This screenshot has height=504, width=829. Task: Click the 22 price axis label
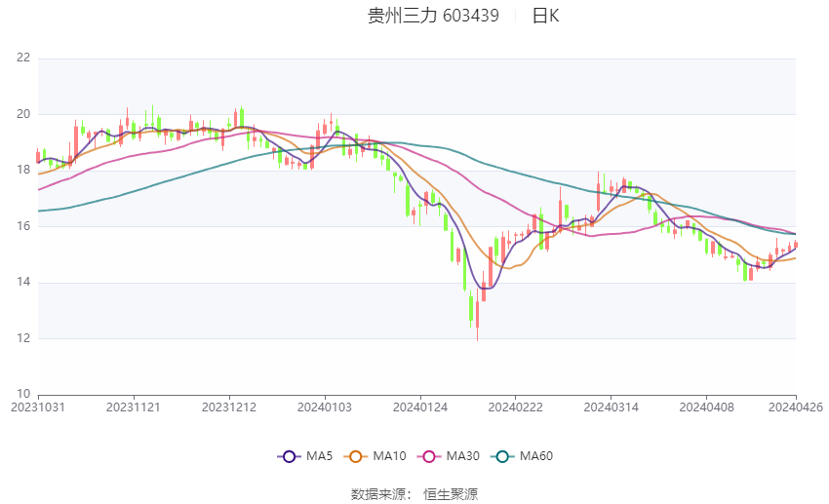23,58
